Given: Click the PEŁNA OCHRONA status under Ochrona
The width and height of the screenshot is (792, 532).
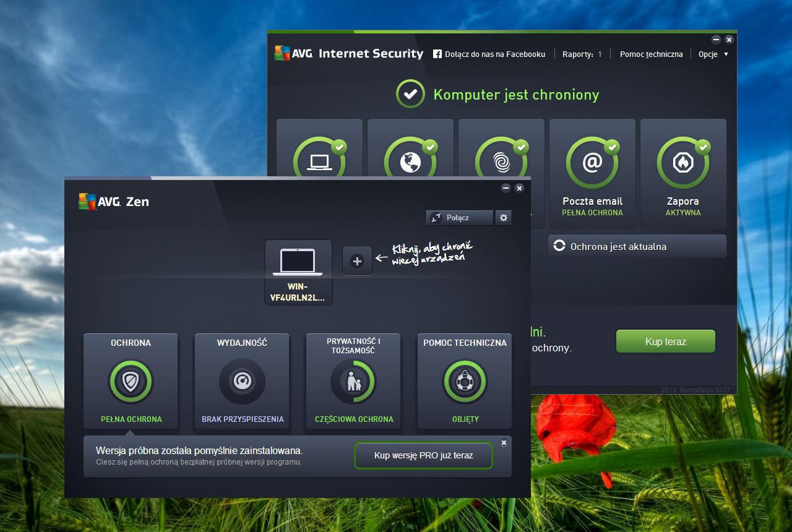Looking at the screenshot, I should pos(131,419).
